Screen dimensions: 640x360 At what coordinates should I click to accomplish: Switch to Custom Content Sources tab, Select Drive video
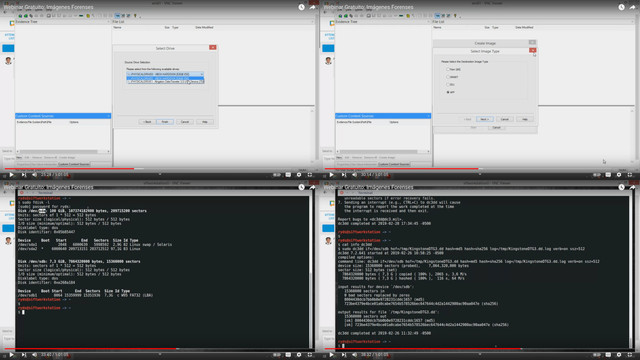[74, 164]
